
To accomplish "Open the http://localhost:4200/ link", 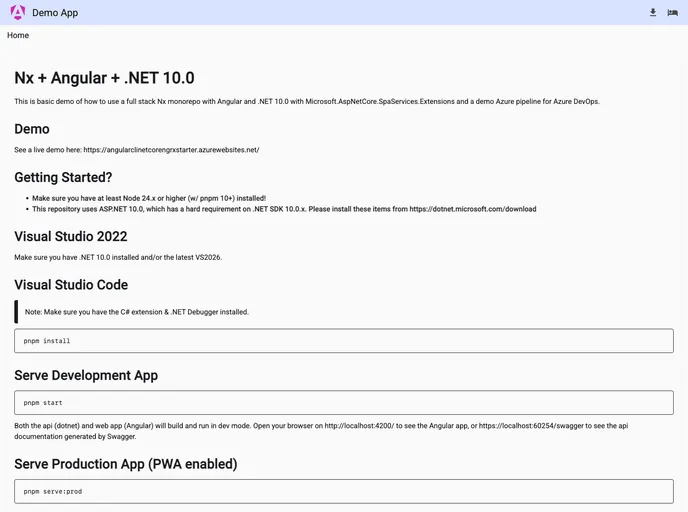I will pos(359,426).
